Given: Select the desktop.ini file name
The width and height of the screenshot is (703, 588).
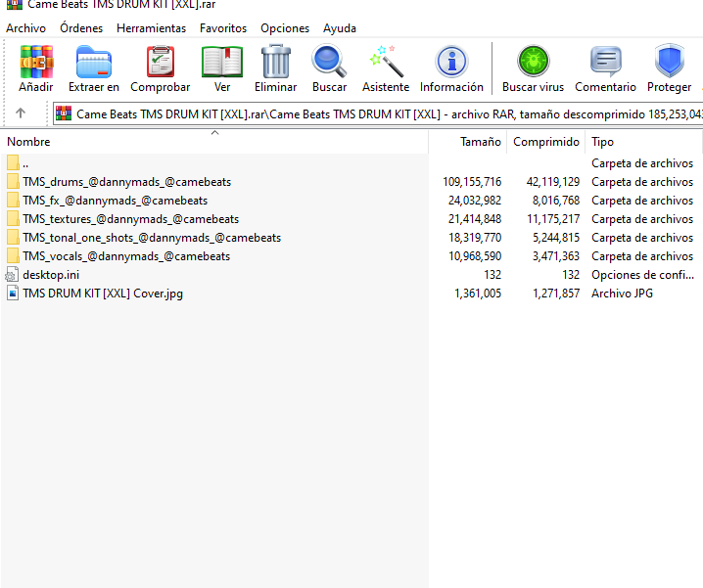Looking at the screenshot, I should (x=51, y=274).
